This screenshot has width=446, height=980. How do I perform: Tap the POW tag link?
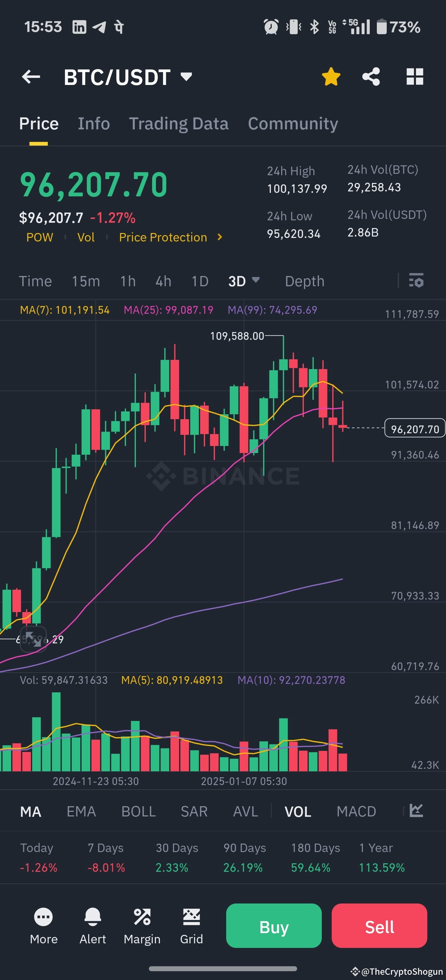40,237
